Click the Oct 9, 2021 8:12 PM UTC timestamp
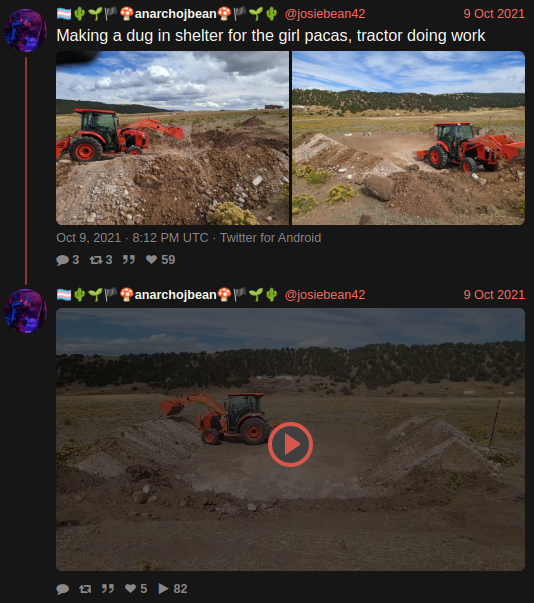534x603 pixels. coord(132,238)
